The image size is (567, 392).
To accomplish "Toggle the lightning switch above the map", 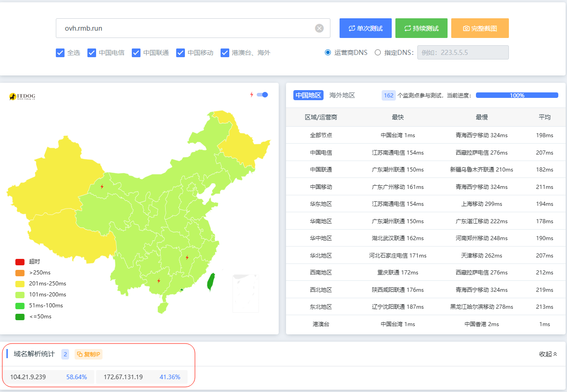I will tap(262, 95).
